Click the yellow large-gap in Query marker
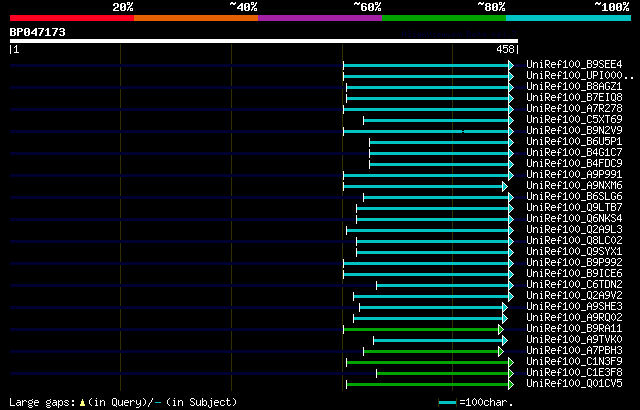The height and width of the screenshot is (410, 640). 82,403
